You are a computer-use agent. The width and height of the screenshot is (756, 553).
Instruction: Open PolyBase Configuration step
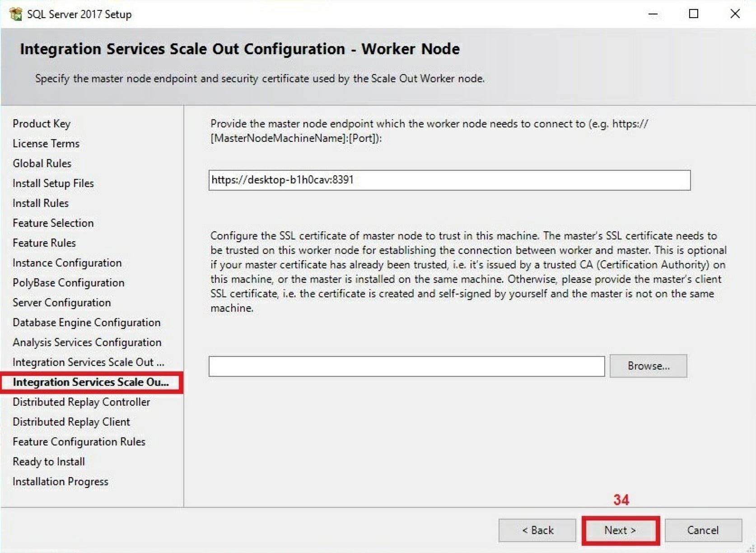(x=69, y=283)
